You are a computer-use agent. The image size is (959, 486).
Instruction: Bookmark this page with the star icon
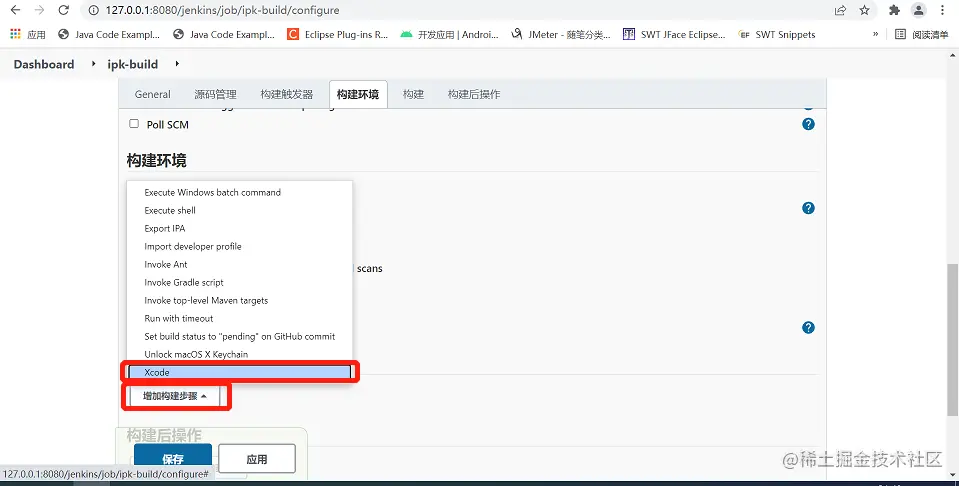tap(864, 10)
